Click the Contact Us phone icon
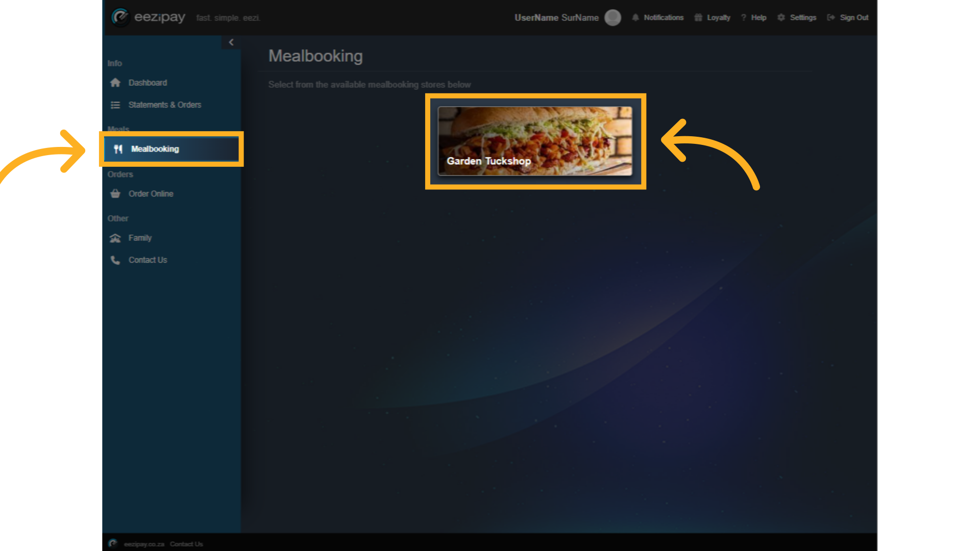 (115, 260)
